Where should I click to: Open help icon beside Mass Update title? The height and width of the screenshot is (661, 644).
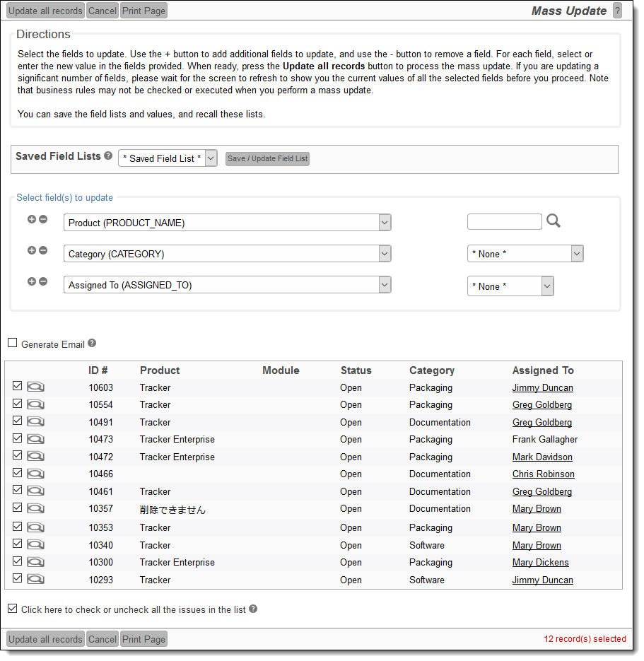[617, 11]
